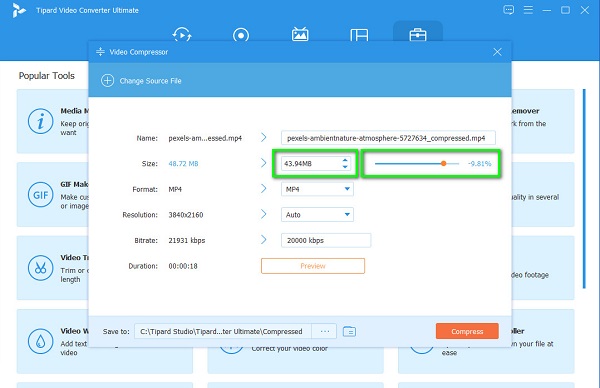600x388 pixels.
Task: Click the Media Metadata info icon
Action: coord(40,121)
